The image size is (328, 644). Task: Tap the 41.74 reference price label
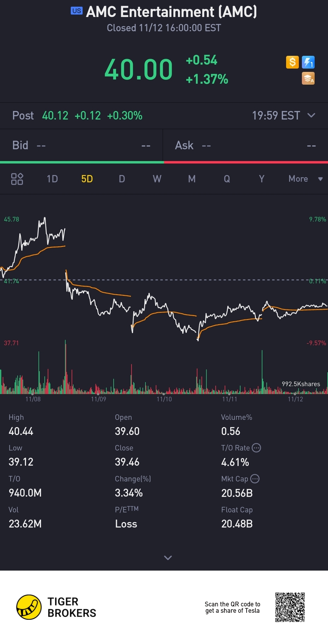pos(12,281)
